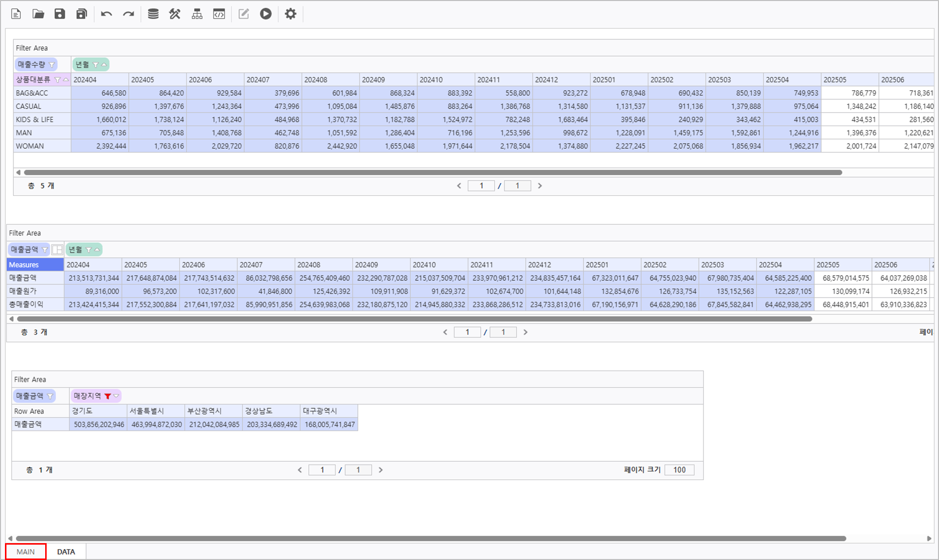Expand the 매장지역 sort arrow dropdown
This screenshot has width=939, height=560.
116,396
